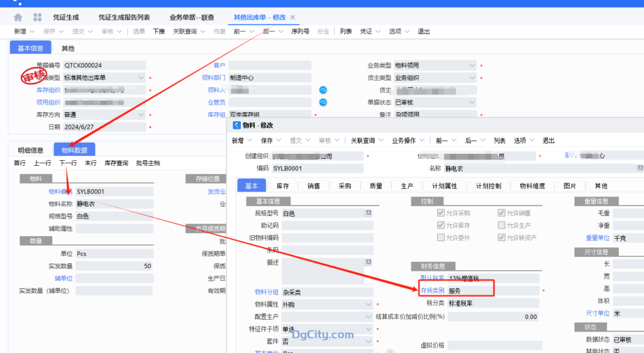Open the 物料数据 tab

pyautogui.click(x=74, y=150)
